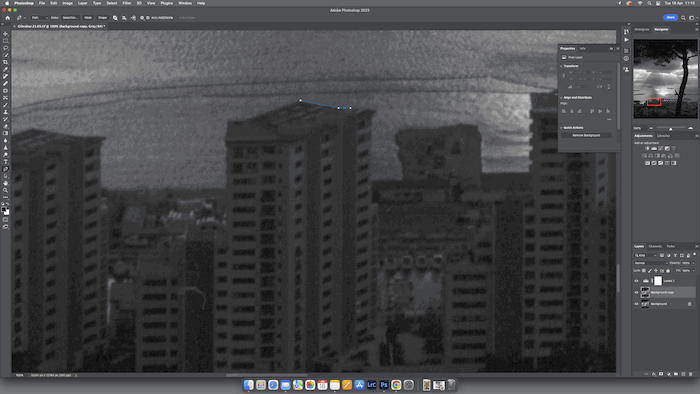Click the Home icon in options bar
Screen dimensions: 700x394
[8, 18]
